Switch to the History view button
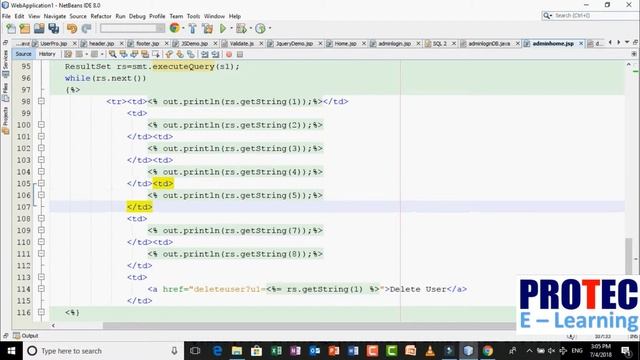Viewport: 640px width, 360px height. point(47,54)
